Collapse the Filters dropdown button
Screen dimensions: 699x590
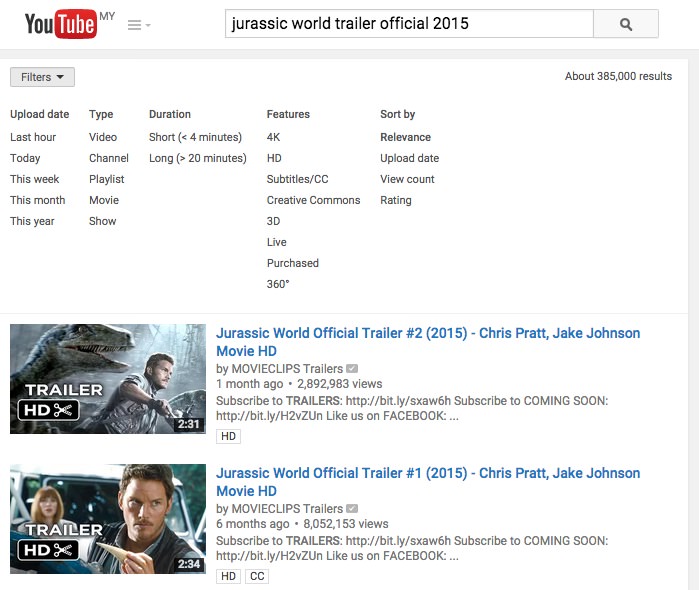[x=42, y=77]
